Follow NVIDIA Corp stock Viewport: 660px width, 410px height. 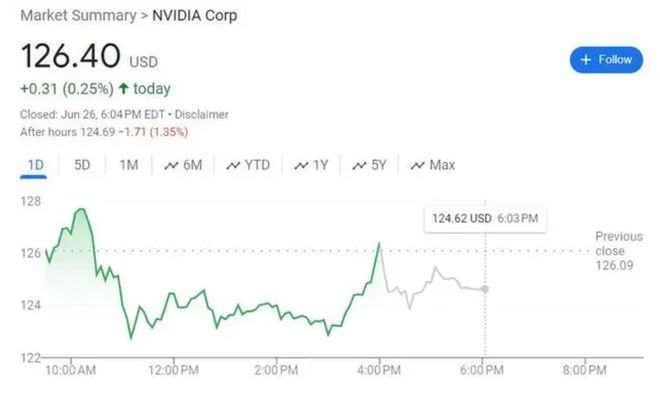click(606, 60)
